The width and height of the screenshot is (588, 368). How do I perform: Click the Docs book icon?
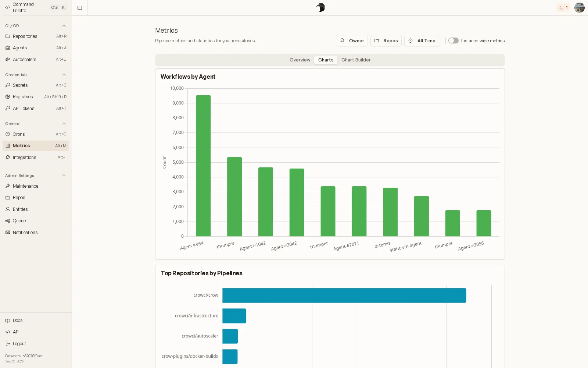[x=8, y=321]
